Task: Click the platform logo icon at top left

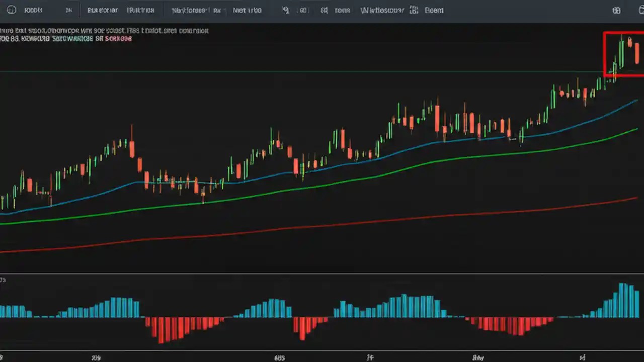Action: [x=11, y=10]
